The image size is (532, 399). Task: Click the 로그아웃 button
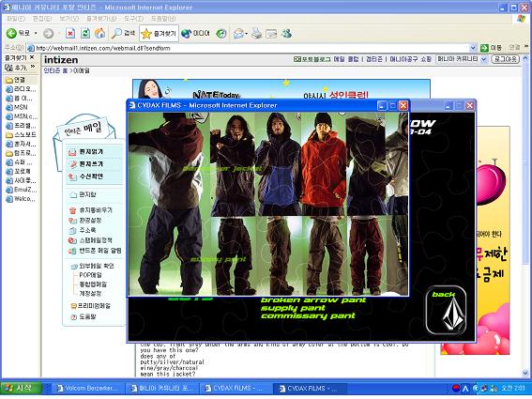[x=505, y=59]
